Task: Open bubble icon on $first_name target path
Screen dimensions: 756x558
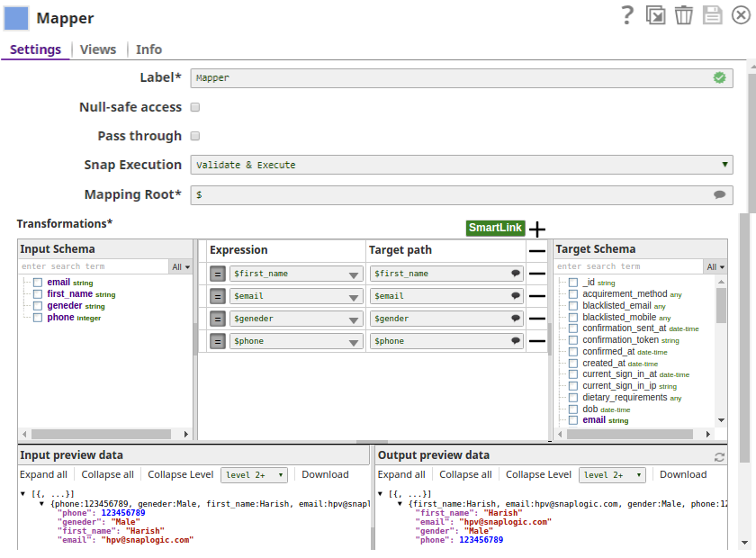Action: pyautogui.click(x=516, y=274)
